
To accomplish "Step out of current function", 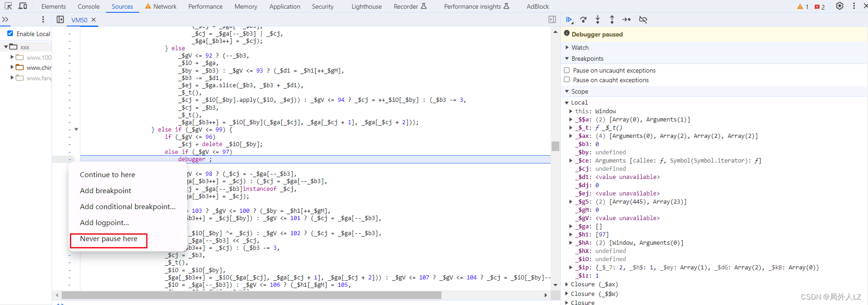I will (612, 20).
